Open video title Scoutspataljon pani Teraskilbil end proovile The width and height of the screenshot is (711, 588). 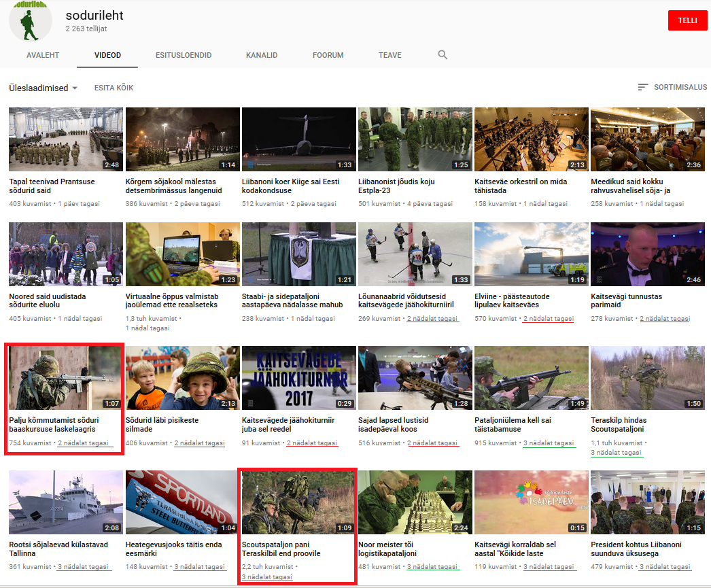click(x=281, y=549)
